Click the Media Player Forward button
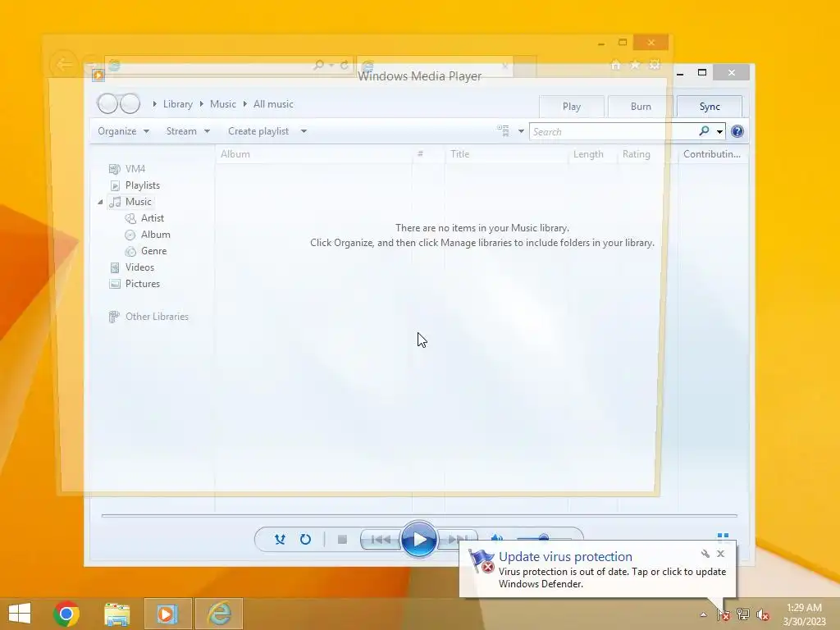 pos(130,103)
